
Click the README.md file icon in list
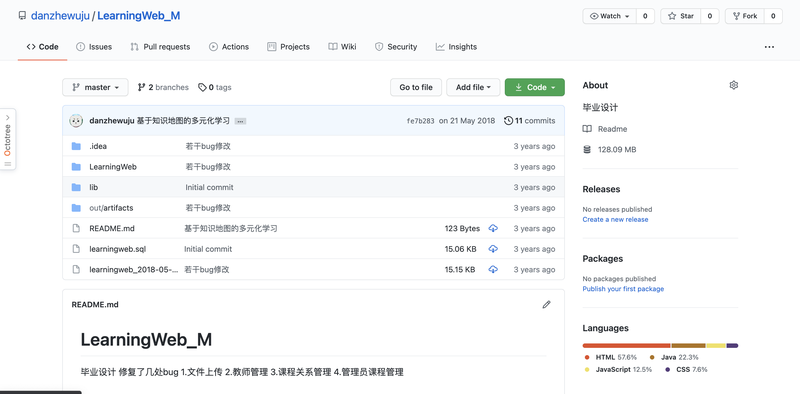tap(77, 229)
